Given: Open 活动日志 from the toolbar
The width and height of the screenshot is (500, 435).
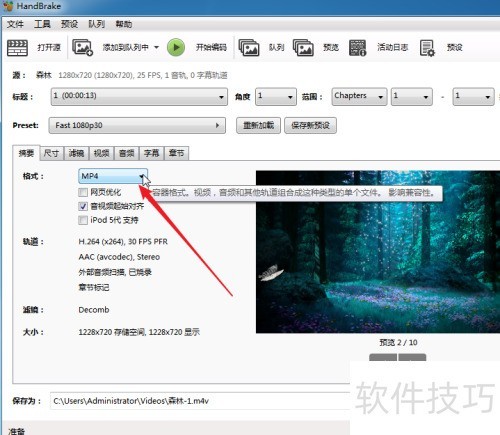Looking at the screenshot, I should (x=392, y=47).
